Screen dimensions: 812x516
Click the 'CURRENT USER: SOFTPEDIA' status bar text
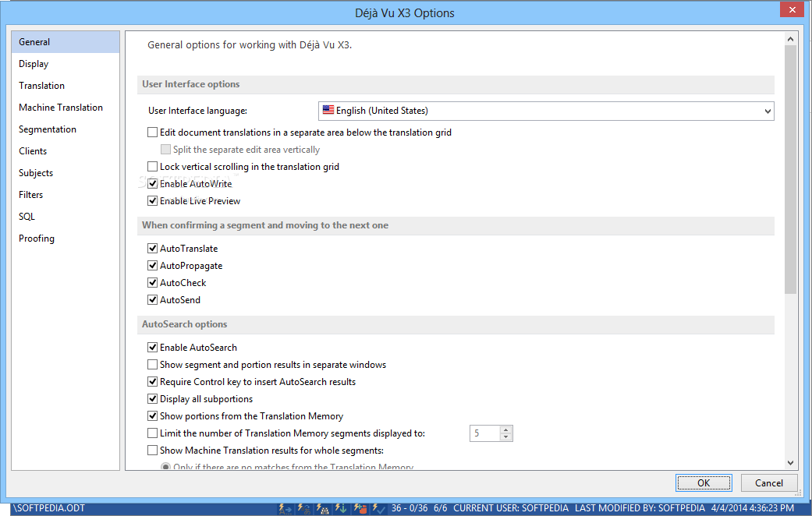511,508
